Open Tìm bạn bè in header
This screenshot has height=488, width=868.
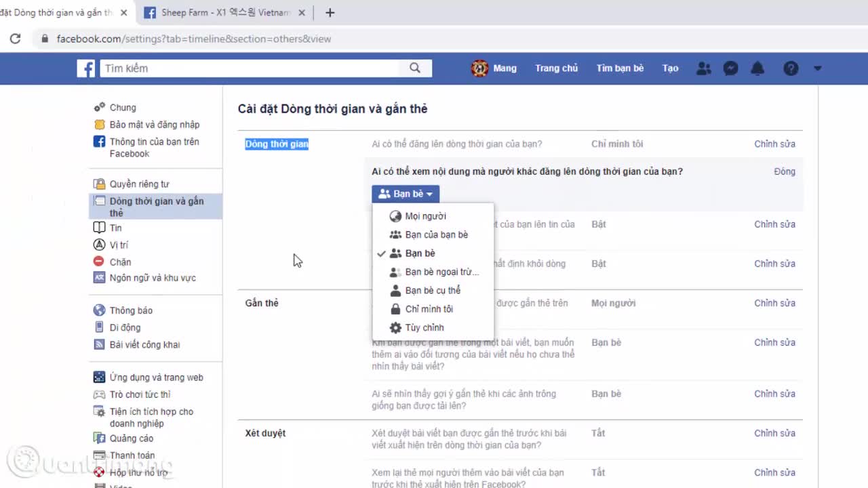(x=620, y=68)
